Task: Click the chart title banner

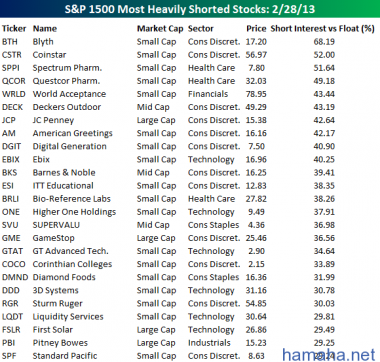Action: pos(190,9)
